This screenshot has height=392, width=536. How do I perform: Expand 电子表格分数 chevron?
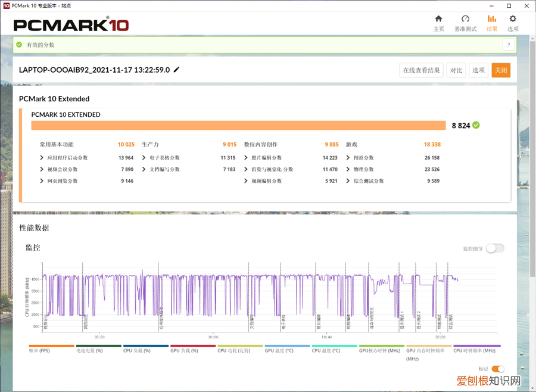(144, 158)
